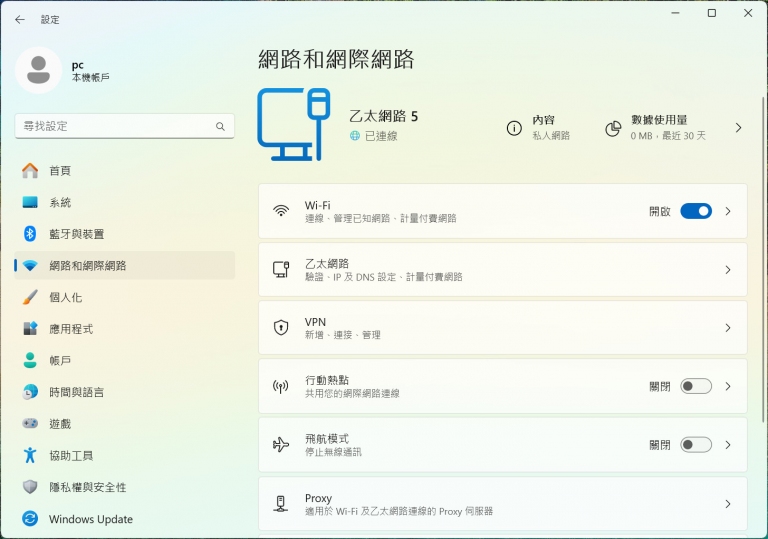Enable the 行動熱點 toggle
The width and height of the screenshot is (768, 539).
(696, 386)
